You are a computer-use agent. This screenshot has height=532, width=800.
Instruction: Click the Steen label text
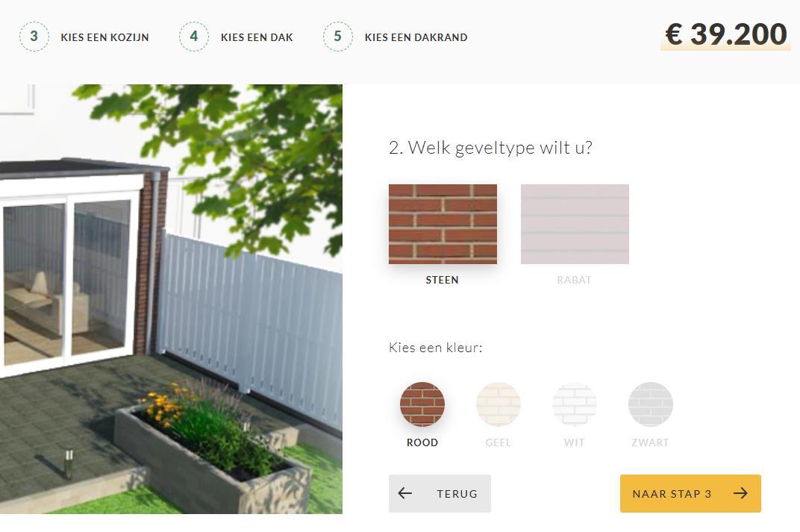coord(443,280)
